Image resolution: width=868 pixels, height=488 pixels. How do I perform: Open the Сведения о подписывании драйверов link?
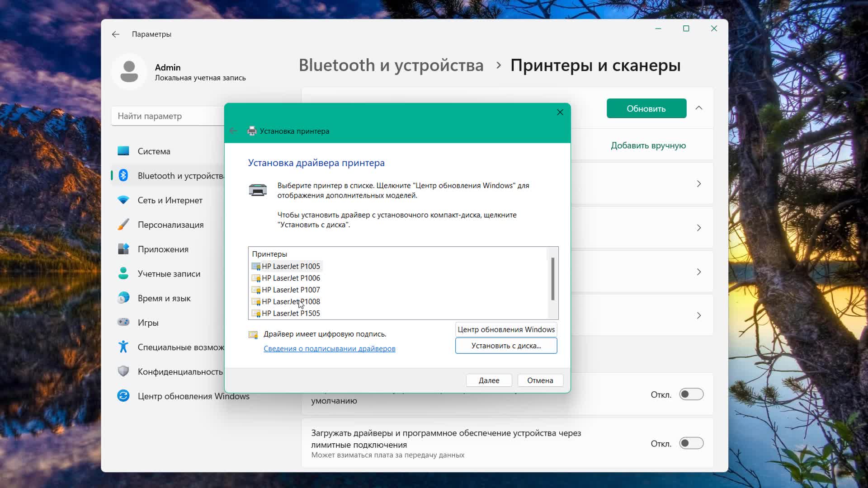click(329, 348)
